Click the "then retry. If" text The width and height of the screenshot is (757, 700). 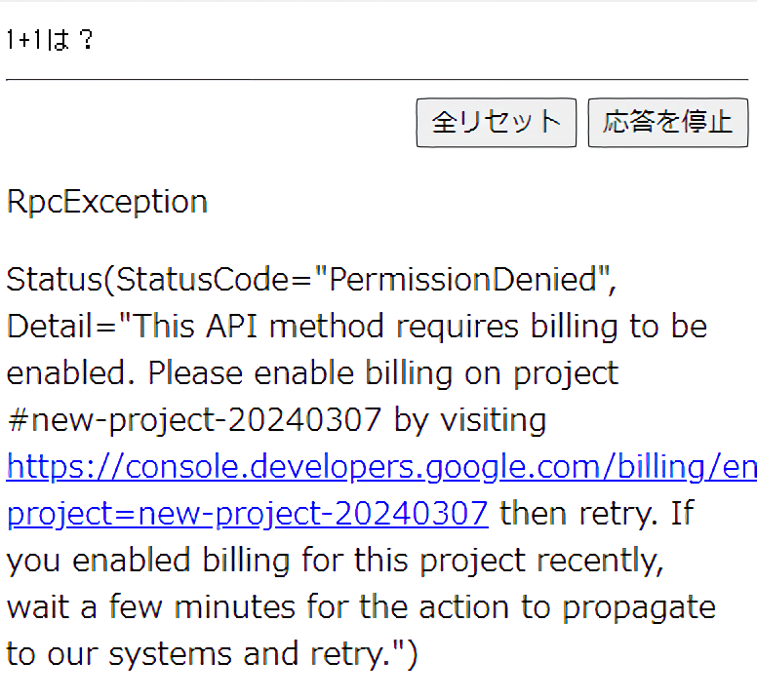pos(595,513)
